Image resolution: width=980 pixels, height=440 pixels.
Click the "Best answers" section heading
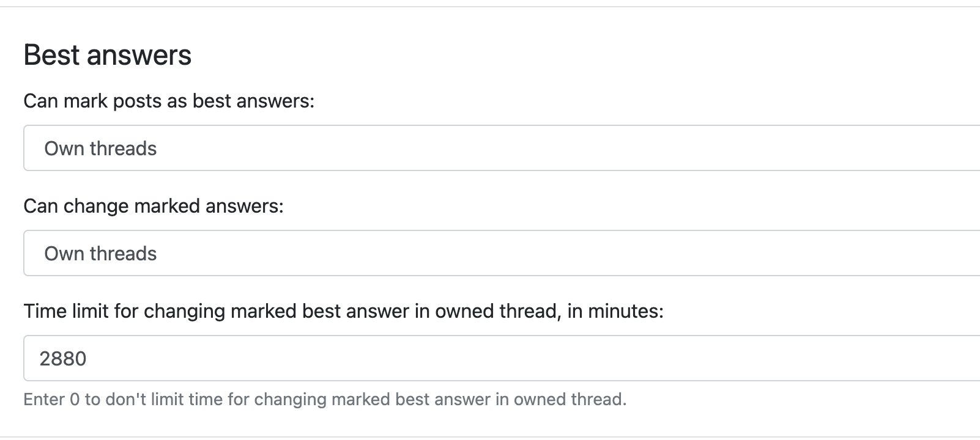108,55
